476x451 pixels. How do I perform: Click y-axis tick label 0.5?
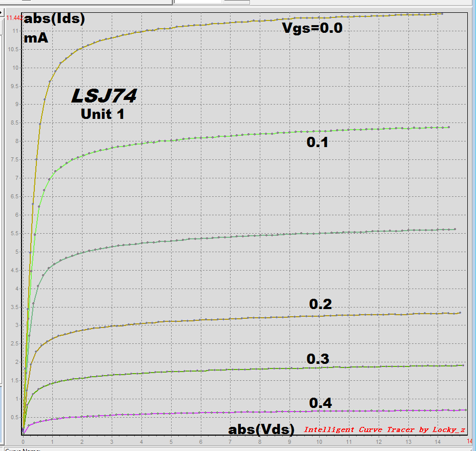point(14,417)
